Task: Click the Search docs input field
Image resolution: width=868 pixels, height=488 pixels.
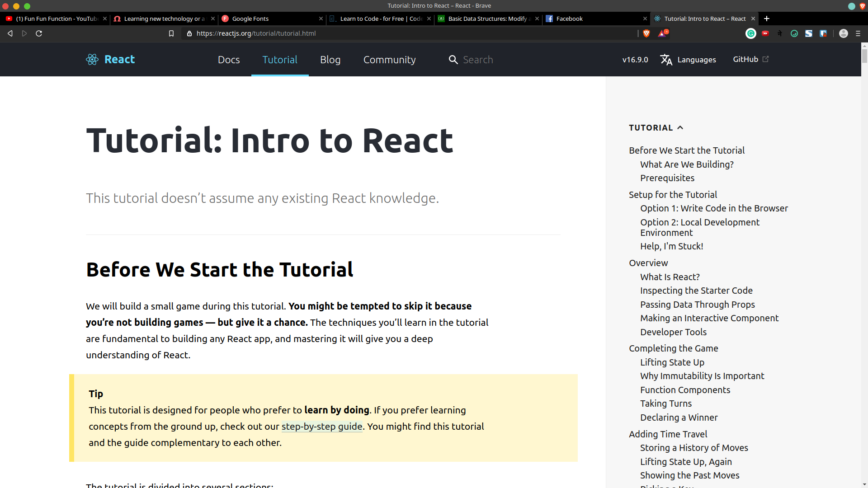Action: [478, 60]
